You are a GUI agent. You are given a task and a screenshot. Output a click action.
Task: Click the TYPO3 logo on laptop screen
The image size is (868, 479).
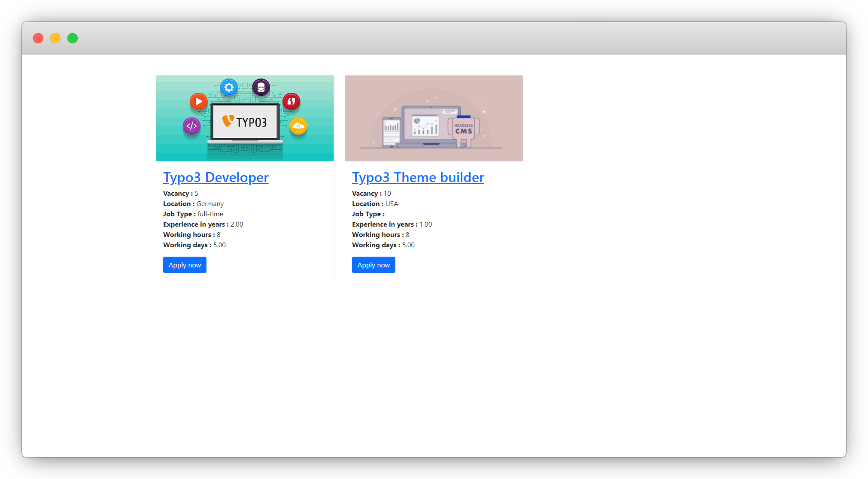pos(245,122)
